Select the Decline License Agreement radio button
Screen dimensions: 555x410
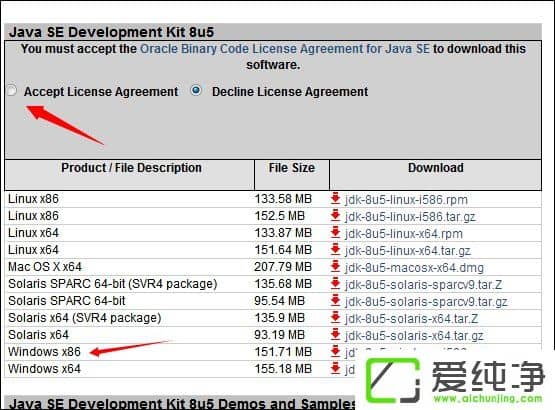click(x=196, y=91)
